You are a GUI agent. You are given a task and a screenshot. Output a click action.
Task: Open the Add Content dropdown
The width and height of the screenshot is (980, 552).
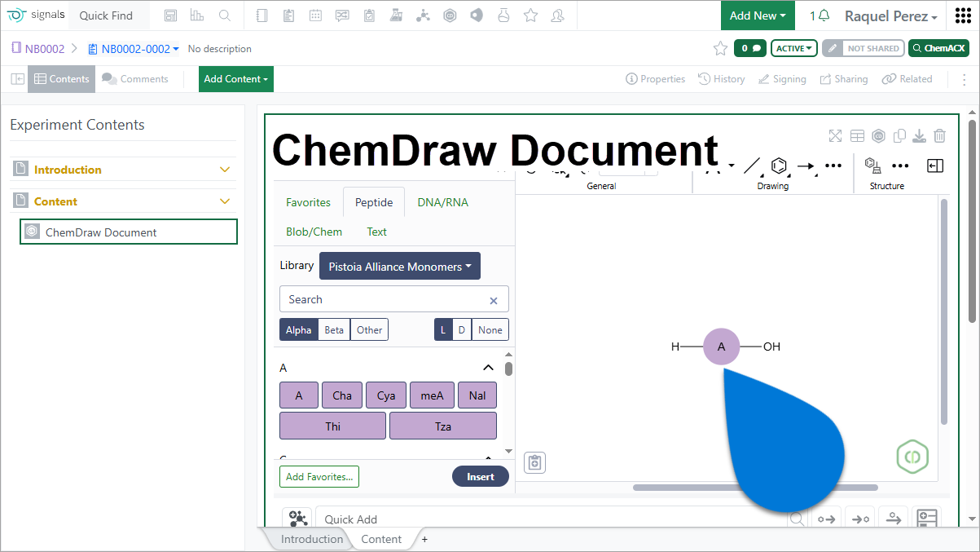click(x=236, y=79)
